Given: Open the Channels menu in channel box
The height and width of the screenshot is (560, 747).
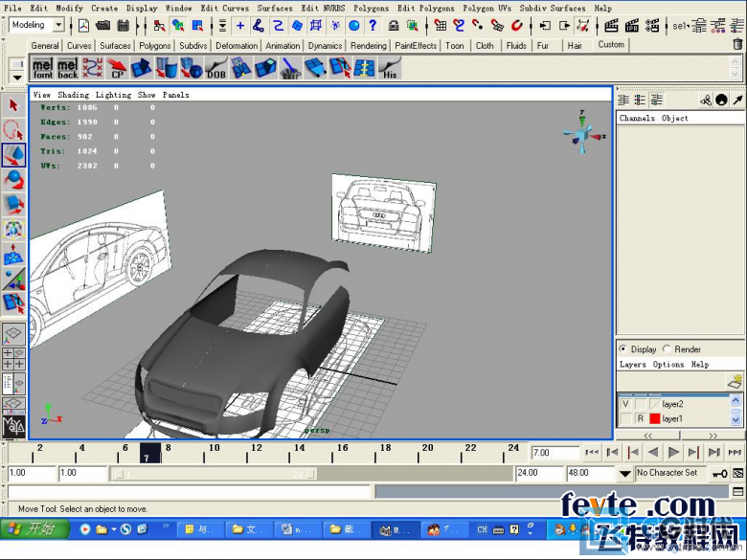Looking at the screenshot, I should click(x=637, y=118).
